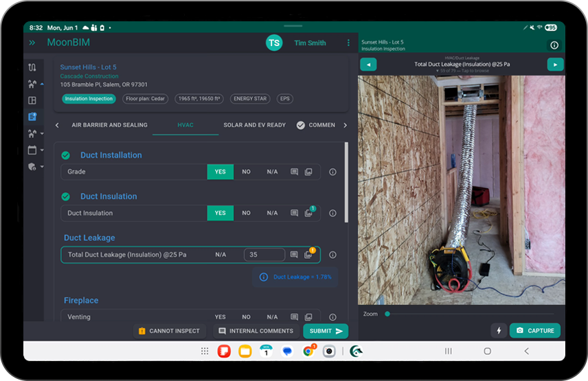The width and height of the screenshot is (588, 381).
Task: Submit the inspection
Action: tap(326, 331)
